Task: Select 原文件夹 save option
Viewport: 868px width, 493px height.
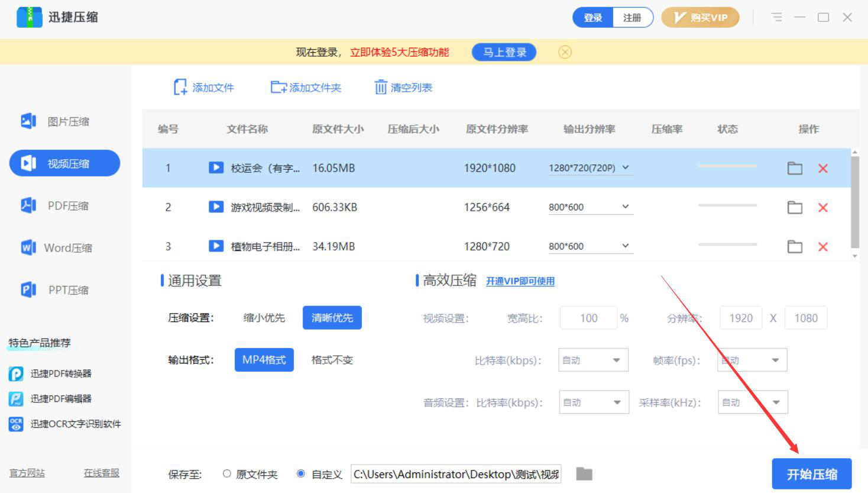Action: [x=227, y=474]
